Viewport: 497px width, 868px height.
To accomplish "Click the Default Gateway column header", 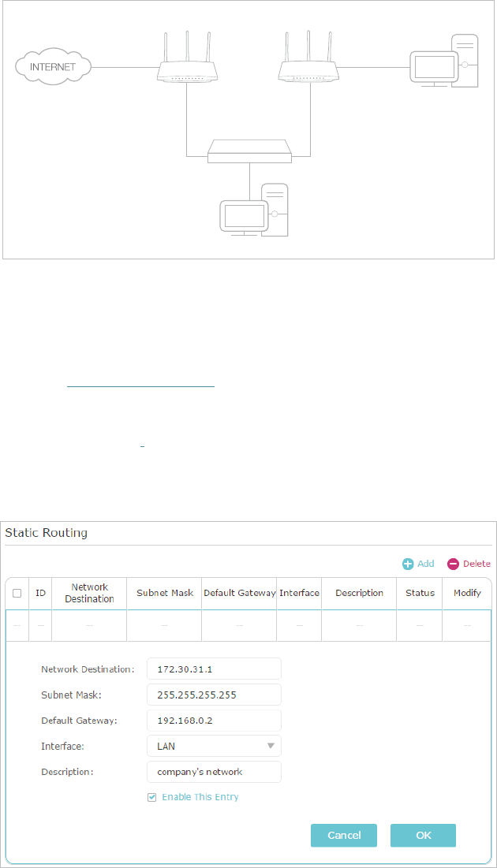I will click(239, 593).
